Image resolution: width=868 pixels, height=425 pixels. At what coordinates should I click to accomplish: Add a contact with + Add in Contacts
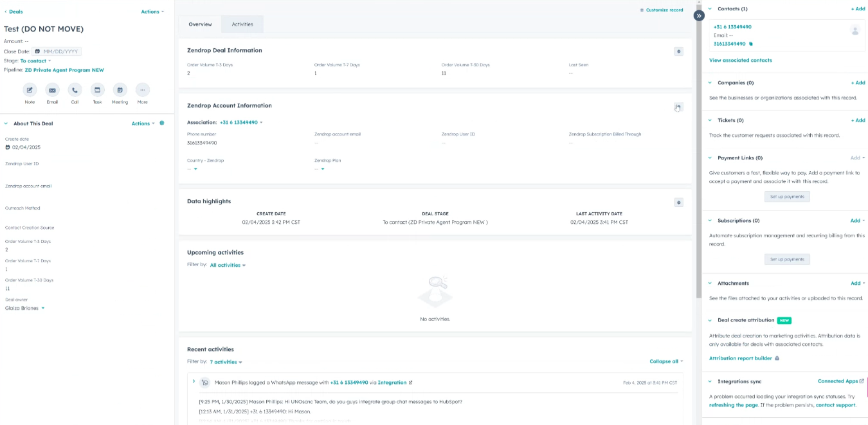[858, 9]
